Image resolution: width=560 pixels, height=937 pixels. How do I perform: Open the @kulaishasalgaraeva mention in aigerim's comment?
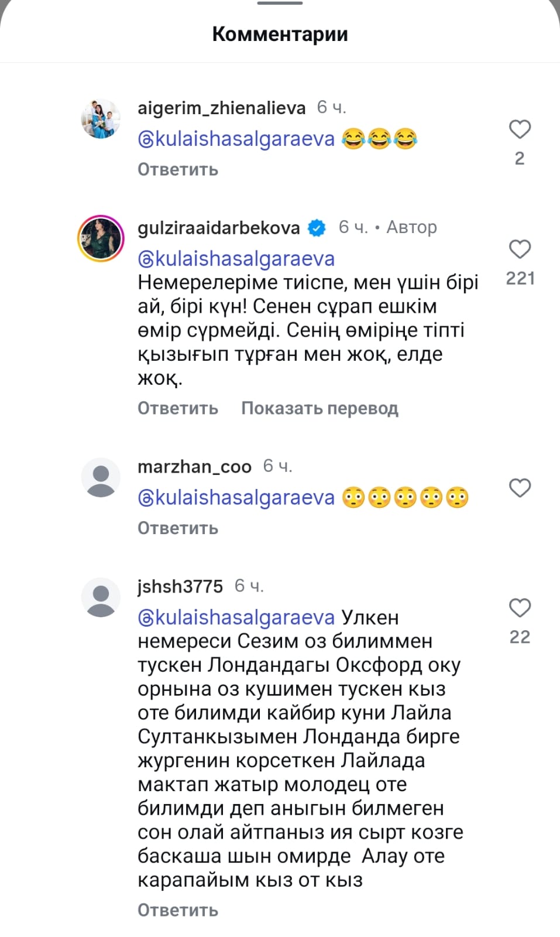pos(236,139)
